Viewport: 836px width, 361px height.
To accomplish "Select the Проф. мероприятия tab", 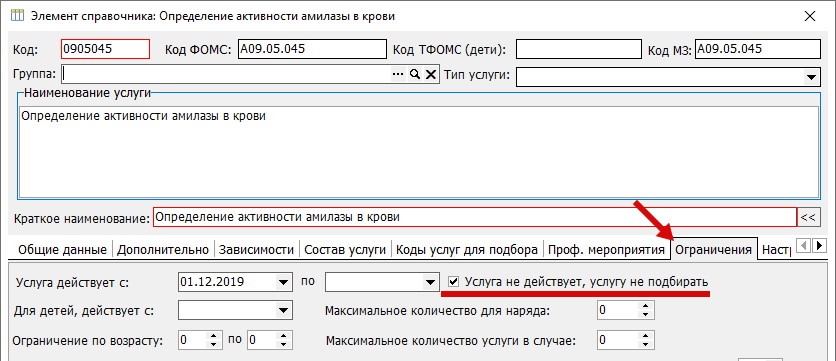I will point(607,250).
